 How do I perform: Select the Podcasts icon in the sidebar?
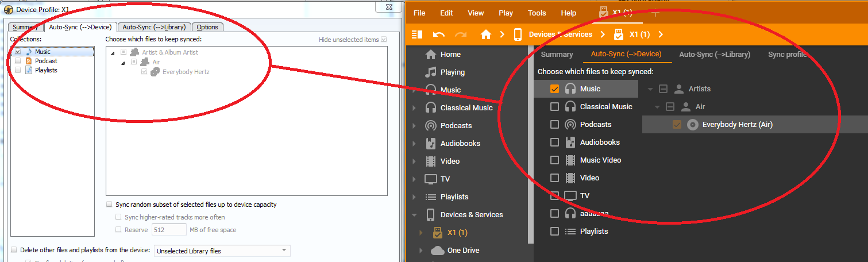pos(431,125)
